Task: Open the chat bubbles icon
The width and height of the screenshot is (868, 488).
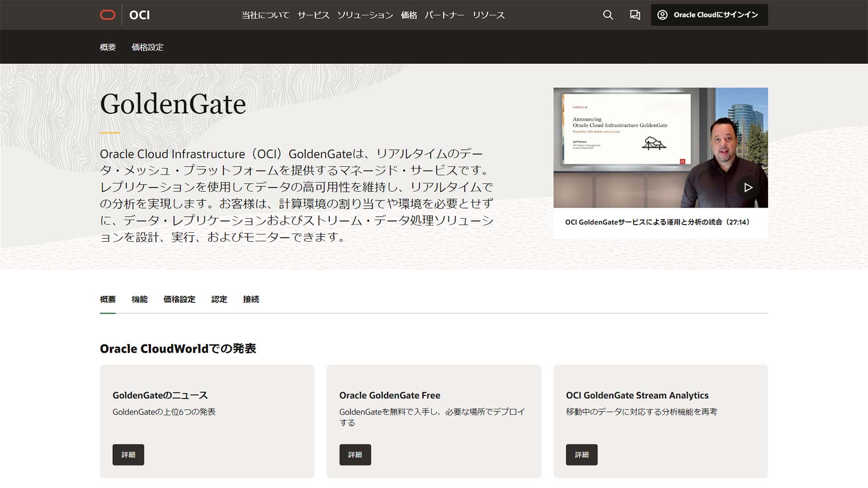Action: [x=635, y=15]
